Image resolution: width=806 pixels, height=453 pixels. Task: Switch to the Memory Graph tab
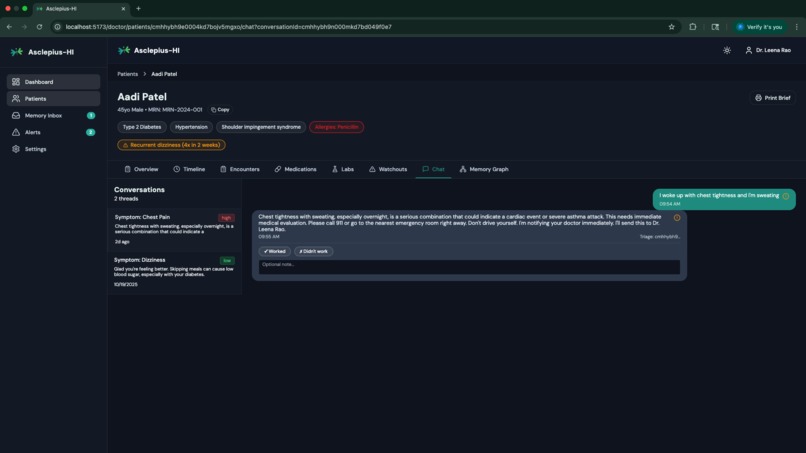pyautogui.click(x=484, y=169)
